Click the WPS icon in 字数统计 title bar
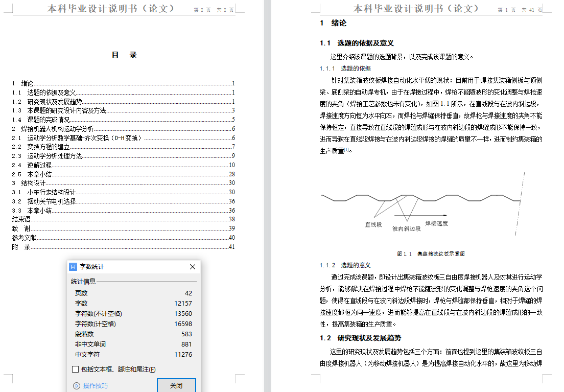Viewport: 564px width, 392px height. pos(73,267)
